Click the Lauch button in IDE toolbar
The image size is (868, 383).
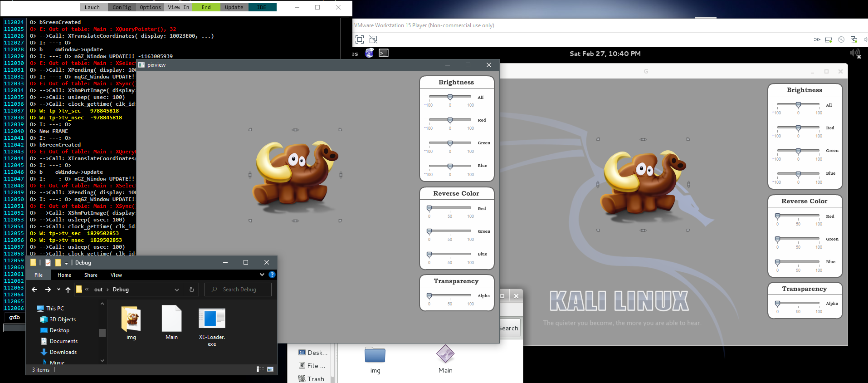pos(93,7)
